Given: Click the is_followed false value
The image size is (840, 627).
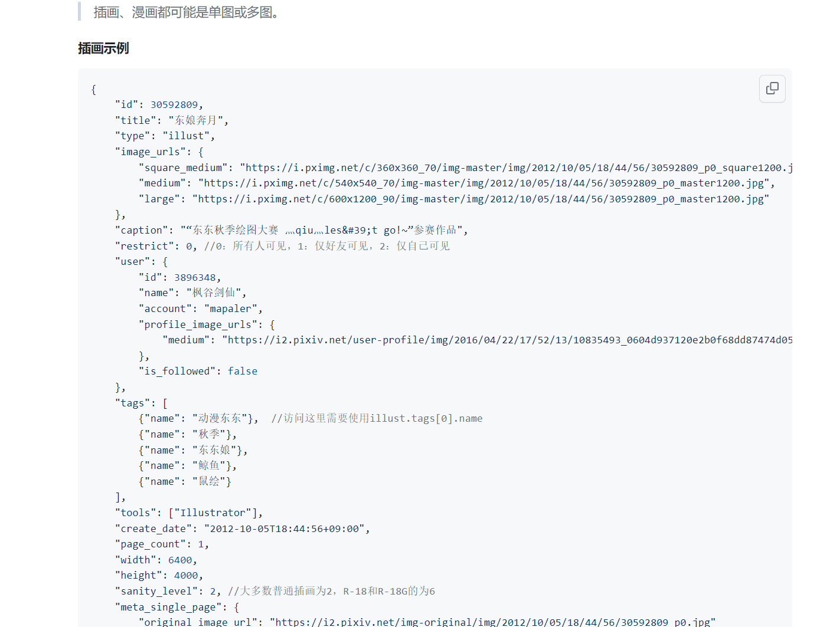Looking at the screenshot, I should (243, 370).
